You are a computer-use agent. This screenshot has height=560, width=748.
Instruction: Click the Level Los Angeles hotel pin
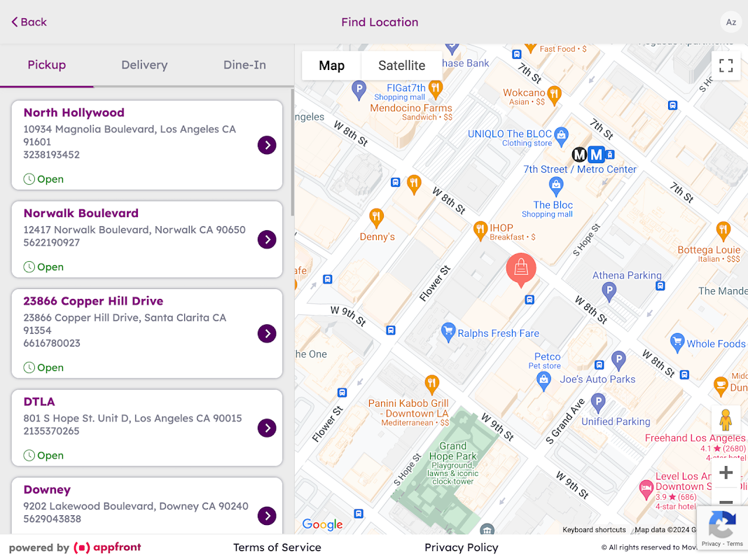point(646,489)
